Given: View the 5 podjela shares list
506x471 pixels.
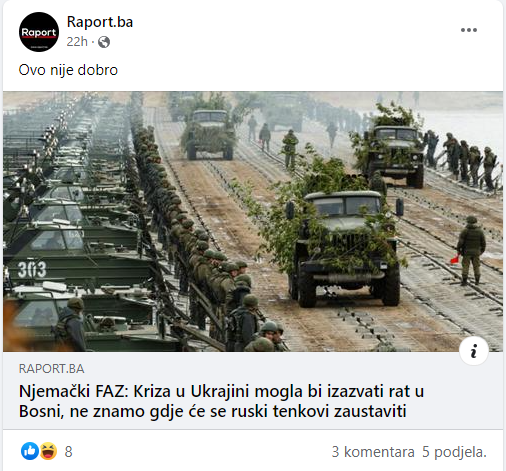Looking at the screenshot, I should pyautogui.click(x=454, y=452).
